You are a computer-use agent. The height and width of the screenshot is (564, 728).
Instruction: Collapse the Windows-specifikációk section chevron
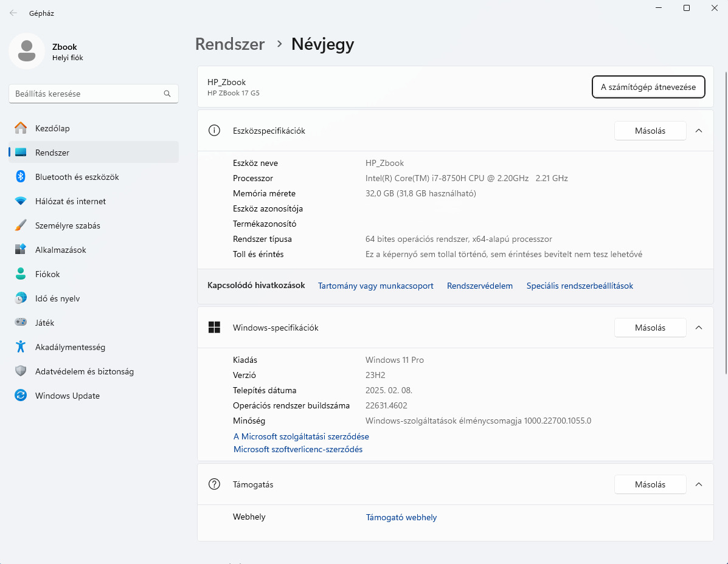(x=699, y=328)
